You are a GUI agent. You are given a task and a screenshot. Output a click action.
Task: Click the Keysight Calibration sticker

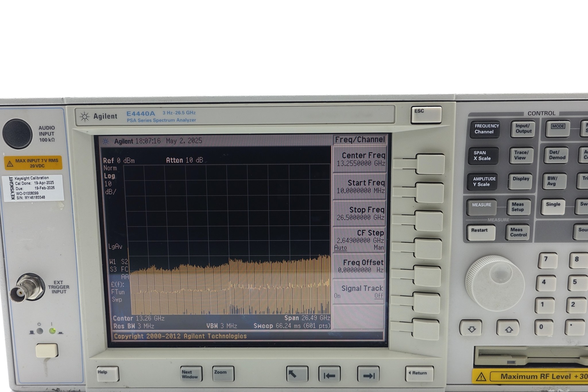tap(32, 188)
